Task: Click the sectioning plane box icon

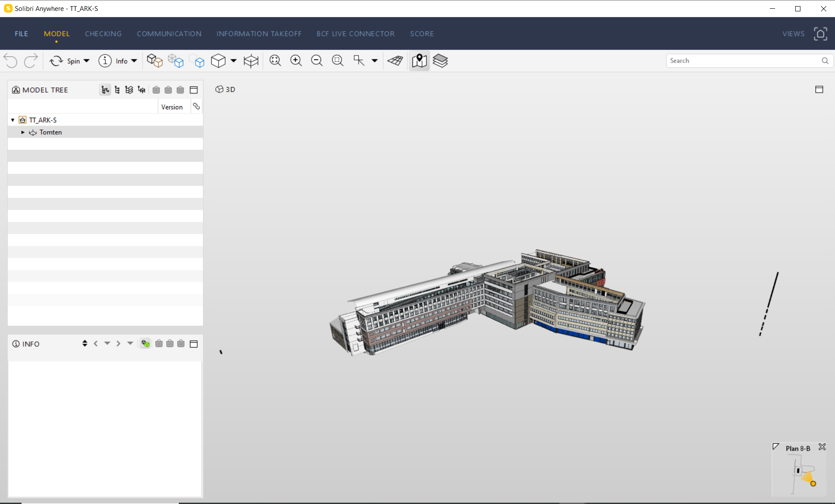Action: (x=251, y=61)
